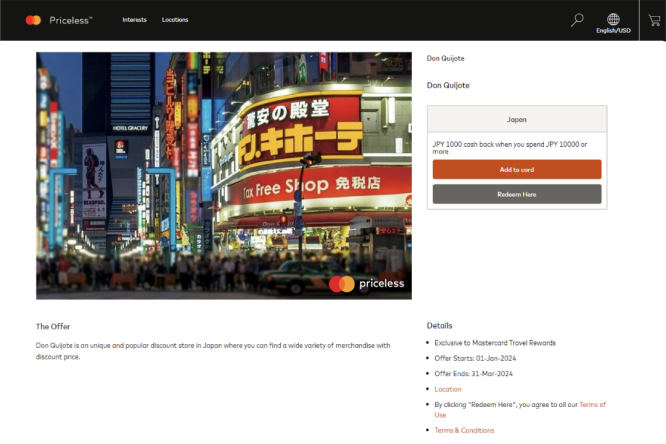Select the Japan tab in the offer box
Screen dimensions: 666x444
tap(517, 119)
